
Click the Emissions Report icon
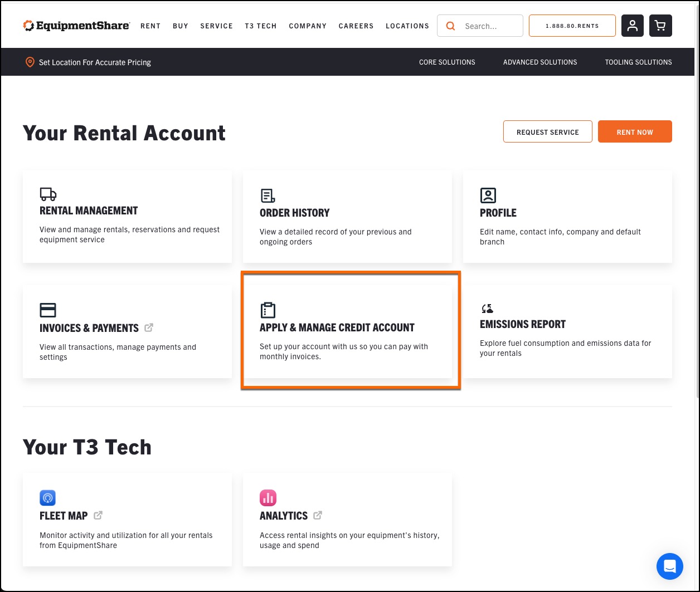click(487, 309)
